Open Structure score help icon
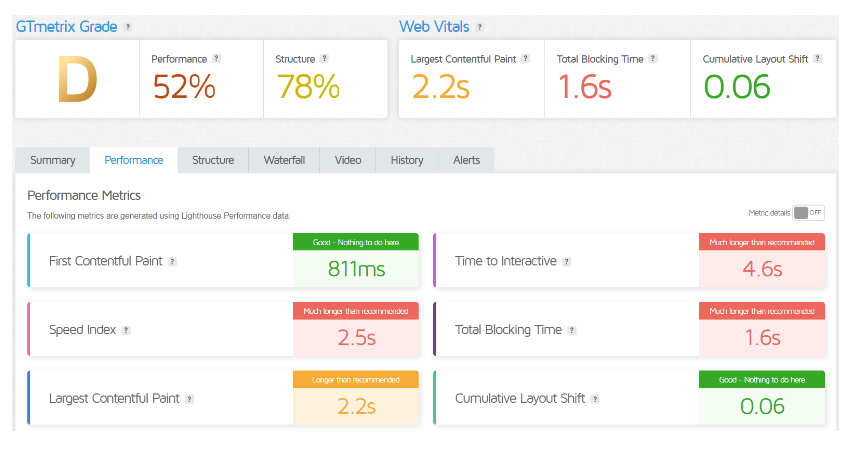This screenshot has height=453, width=847. (x=324, y=59)
